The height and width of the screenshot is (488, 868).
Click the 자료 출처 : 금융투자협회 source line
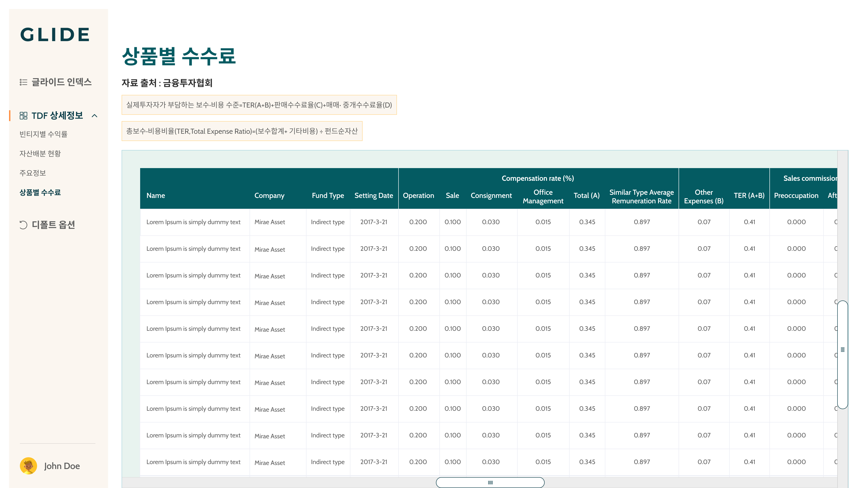pyautogui.click(x=167, y=83)
